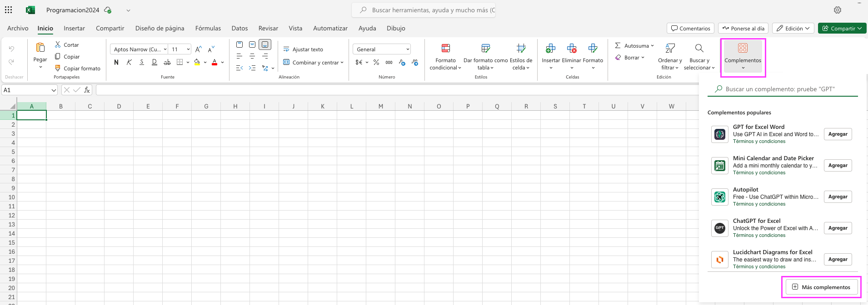Decrease decimal places
This screenshot has height=305, width=868.
point(402,62)
